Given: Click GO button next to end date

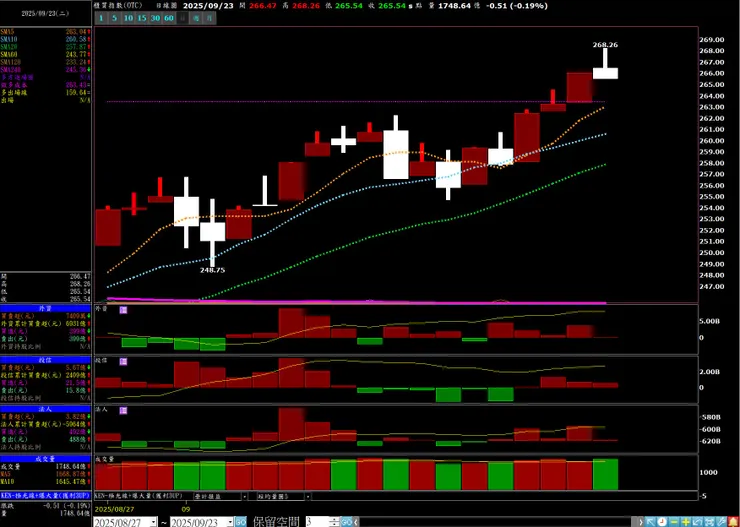Looking at the screenshot, I should (241, 522).
